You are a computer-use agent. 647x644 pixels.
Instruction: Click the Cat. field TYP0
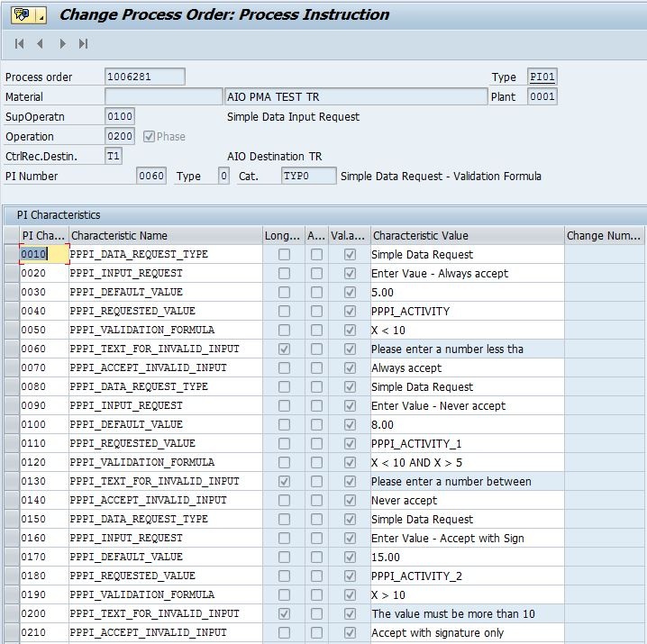[309, 176]
